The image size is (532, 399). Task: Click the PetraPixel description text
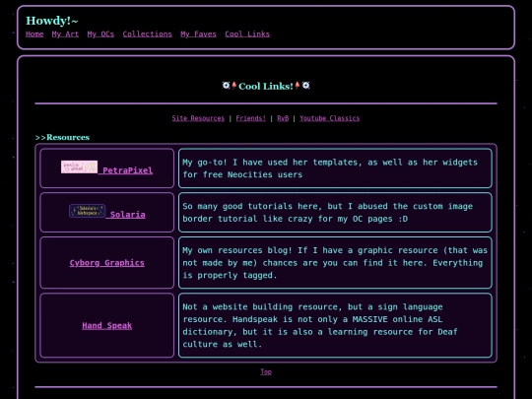[x=330, y=168]
